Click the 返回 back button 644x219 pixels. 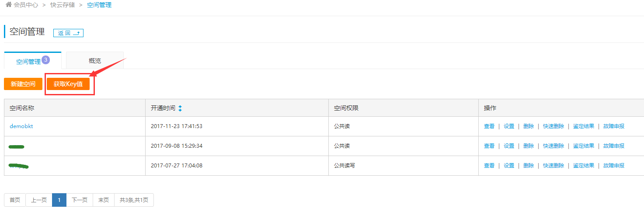pos(68,33)
